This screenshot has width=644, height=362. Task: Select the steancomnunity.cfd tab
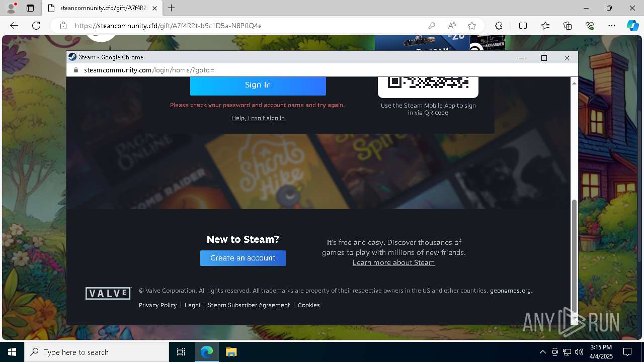pos(102,8)
